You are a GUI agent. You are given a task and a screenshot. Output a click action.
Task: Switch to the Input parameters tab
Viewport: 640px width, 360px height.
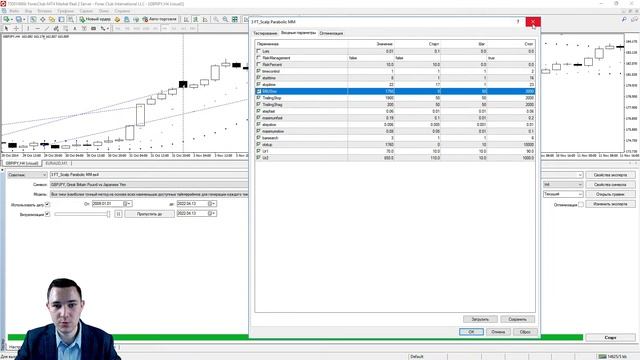coord(298,33)
